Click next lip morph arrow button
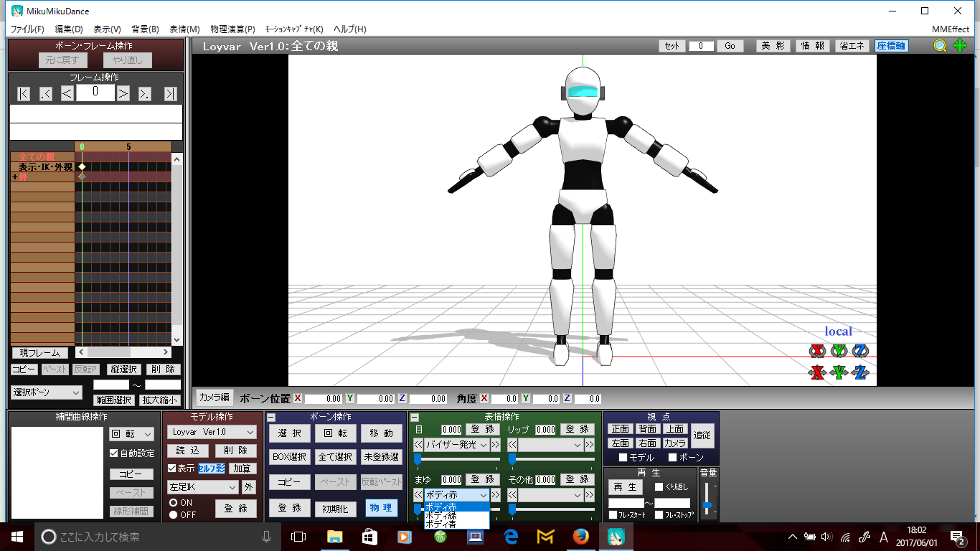 coord(590,445)
